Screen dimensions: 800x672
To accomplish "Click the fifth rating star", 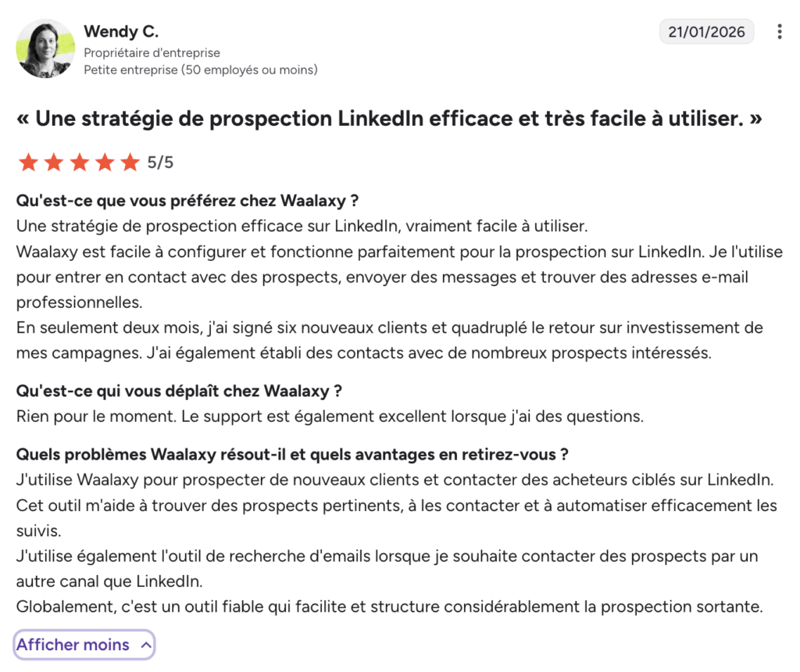I will click(x=130, y=162).
